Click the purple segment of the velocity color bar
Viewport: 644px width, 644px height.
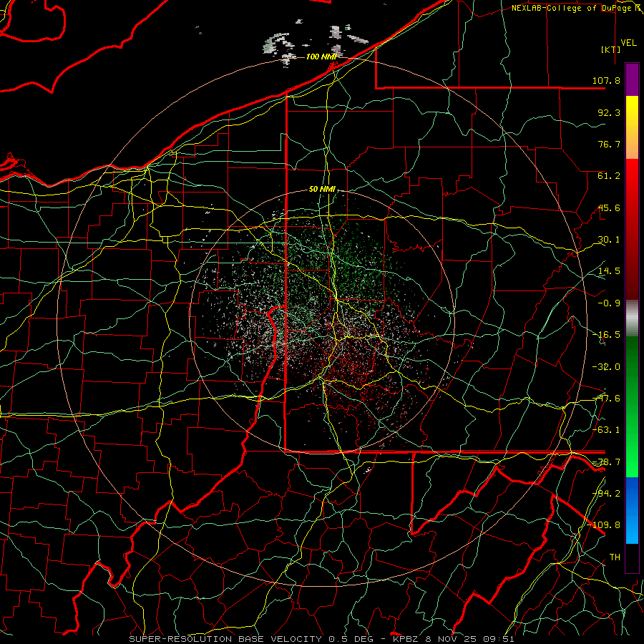(632, 79)
